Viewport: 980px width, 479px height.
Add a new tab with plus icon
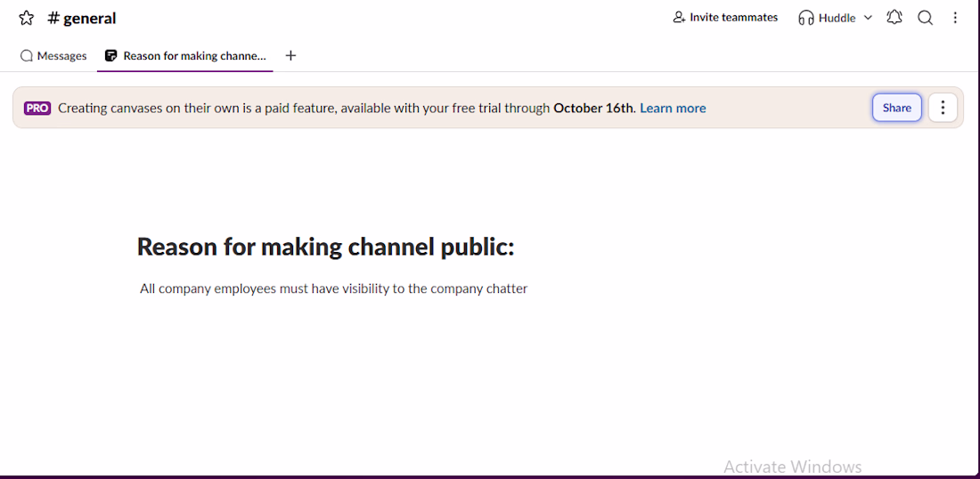pyautogui.click(x=290, y=55)
